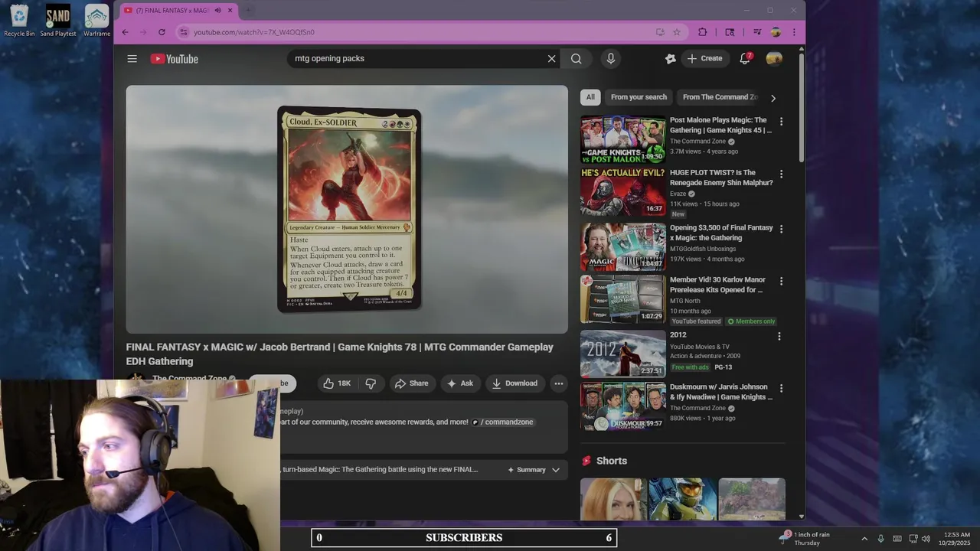Open the YouTube account avatar menu
Screen dimensions: 980x551
coord(774,59)
